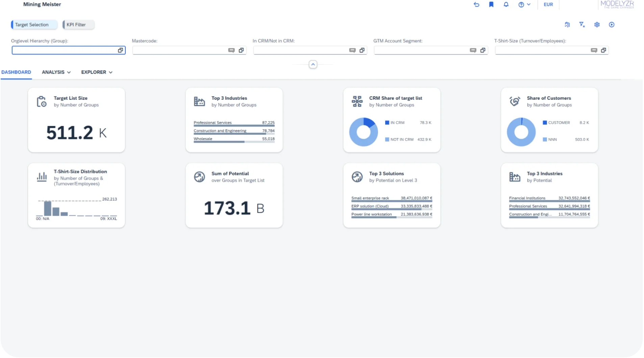Screen dimensions: 644x358
Task: Click the IN CRM blue legend swatch
Action: coord(387,123)
